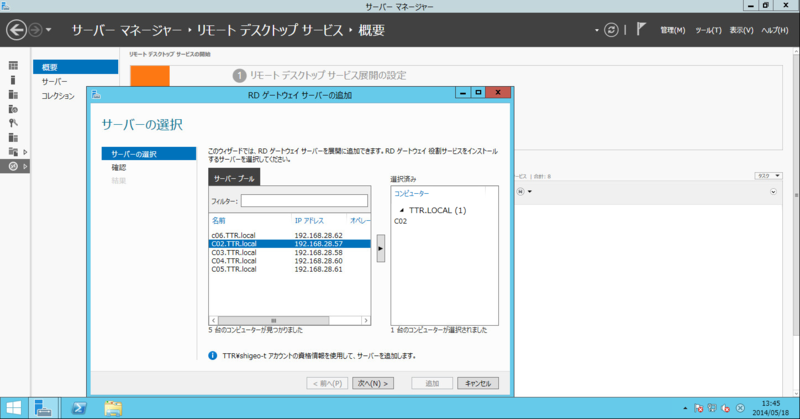Viewport: 800px width, 419px height.
Task: Go back with the Server Manager back arrow
Action: (16, 30)
